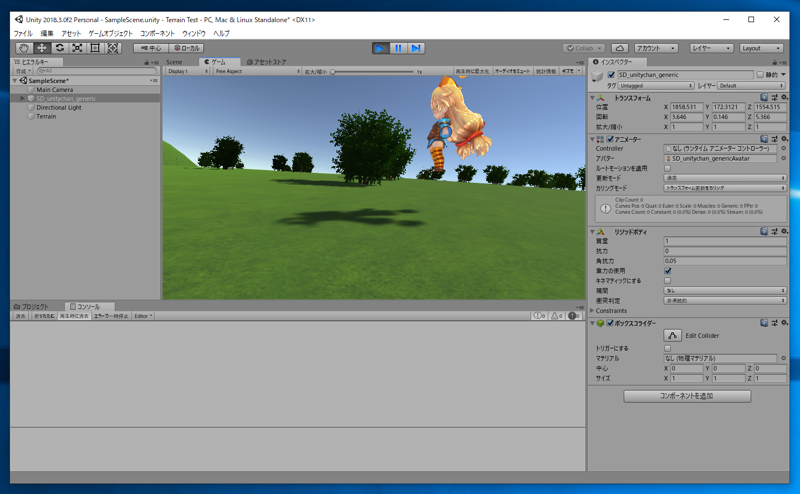Switch to the アセットストア tab
800x494 pixels.
point(266,62)
